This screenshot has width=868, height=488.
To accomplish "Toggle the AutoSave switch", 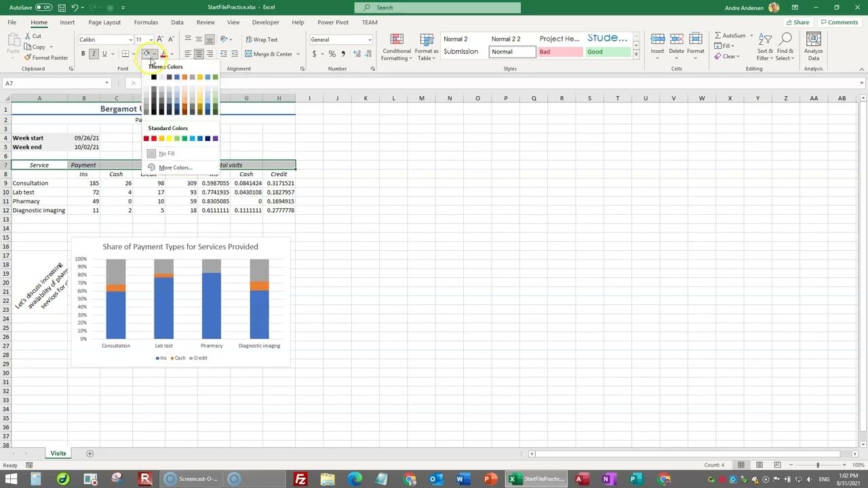I will (x=43, y=7).
